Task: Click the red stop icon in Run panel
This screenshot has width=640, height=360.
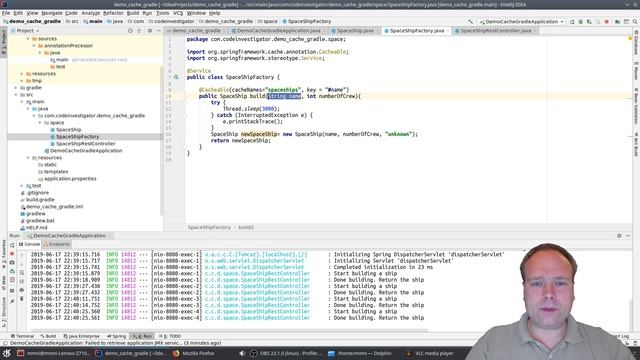Action: [12, 254]
